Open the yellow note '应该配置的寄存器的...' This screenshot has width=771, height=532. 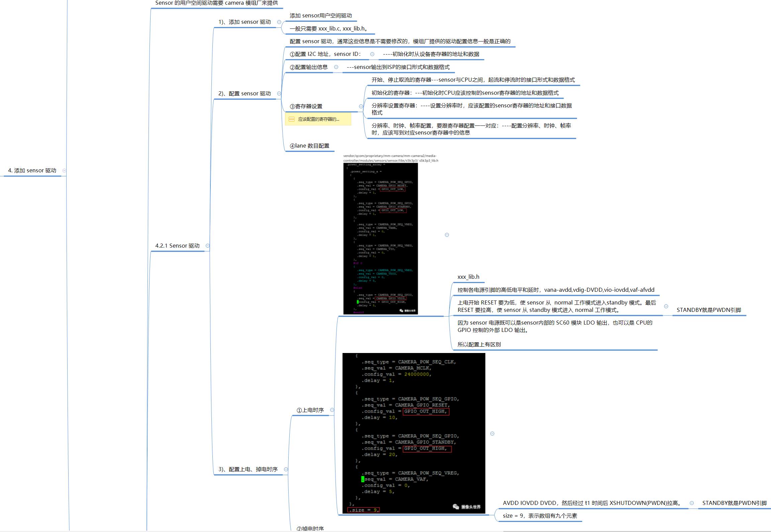click(x=318, y=119)
